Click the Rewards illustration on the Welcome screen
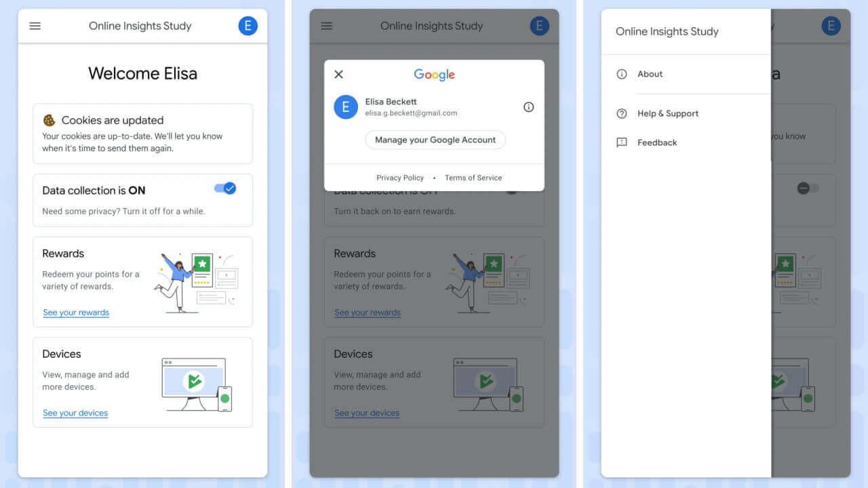 coord(197,283)
